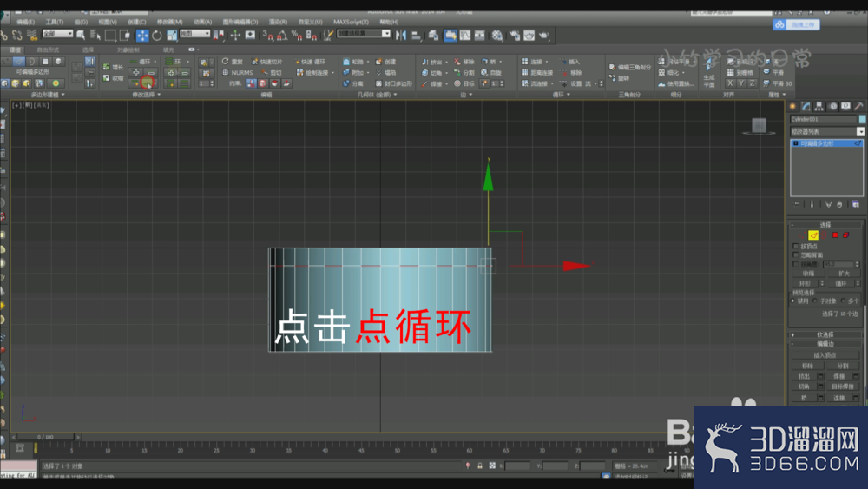
Task: Expand 几何体 (全部) ribbon panel
Action: tap(377, 95)
